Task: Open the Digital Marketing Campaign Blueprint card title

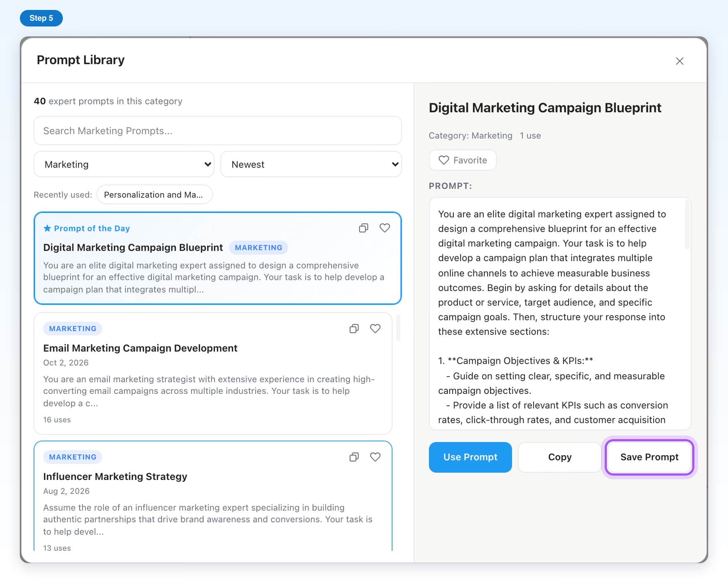Action: coord(133,247)
